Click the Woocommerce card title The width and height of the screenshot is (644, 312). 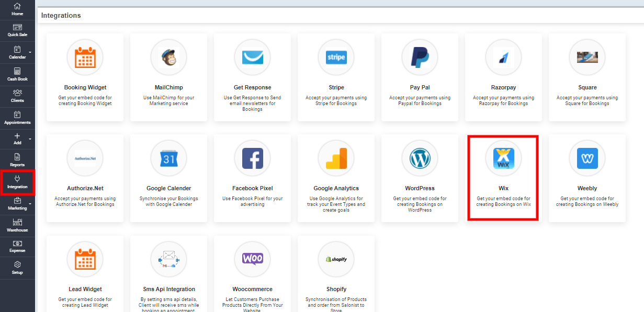click(x=253, y=289)
